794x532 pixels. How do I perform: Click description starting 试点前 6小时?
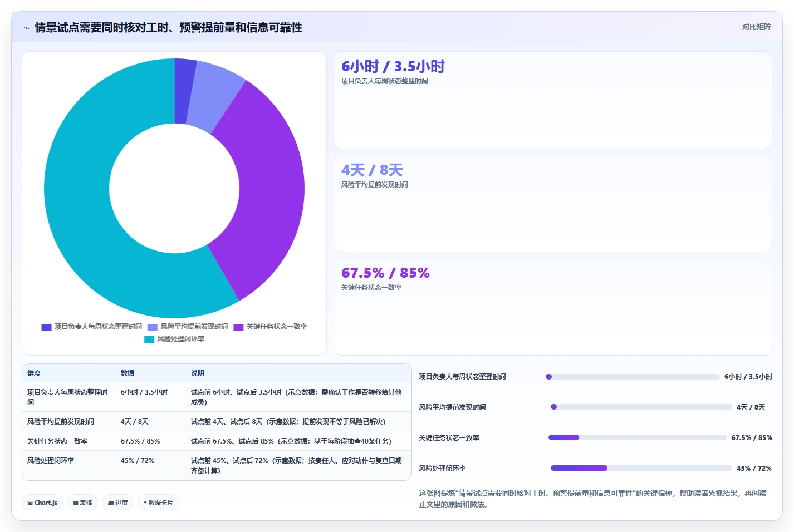pyautogui.click(x=296, y=397)
